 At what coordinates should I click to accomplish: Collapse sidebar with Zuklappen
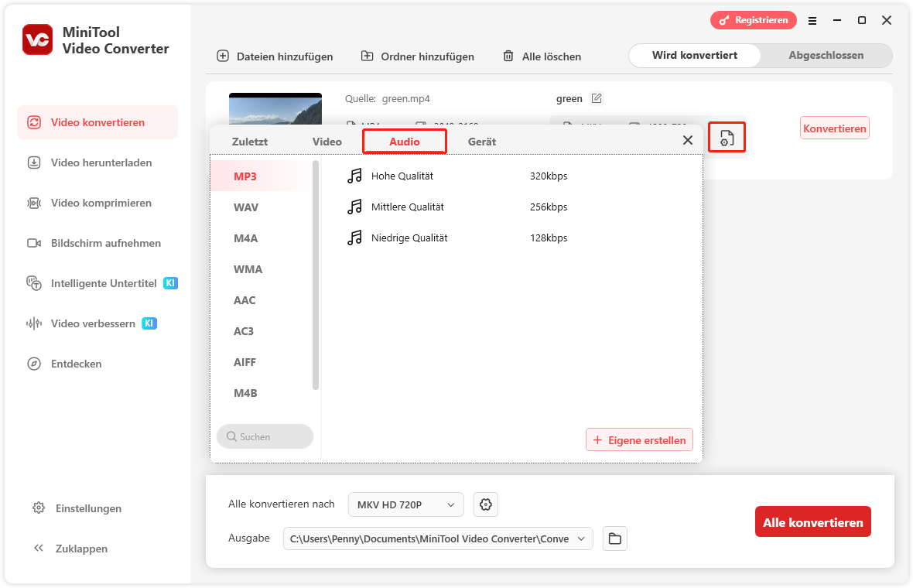point(70,549)
